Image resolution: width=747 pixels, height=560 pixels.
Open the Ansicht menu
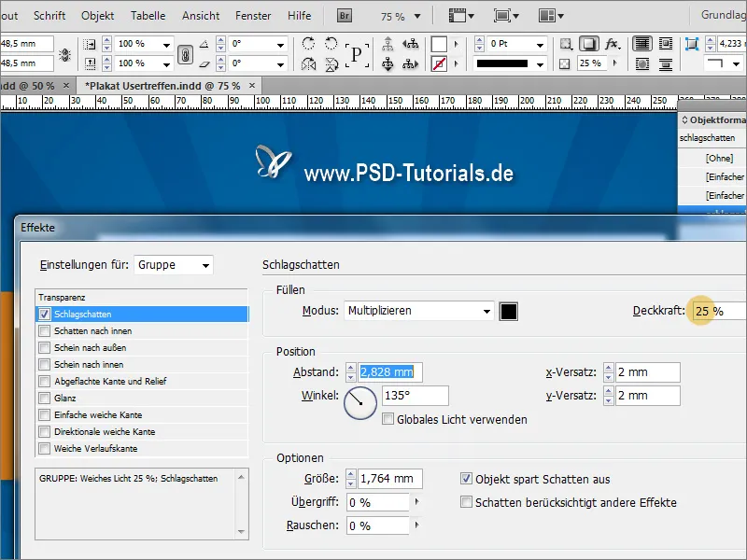click(x=201, y=16)
